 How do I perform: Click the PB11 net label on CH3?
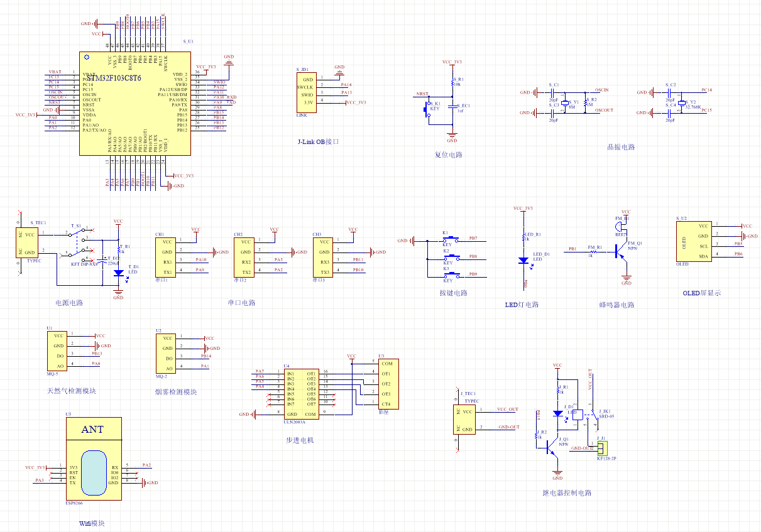tap(358, 259)
